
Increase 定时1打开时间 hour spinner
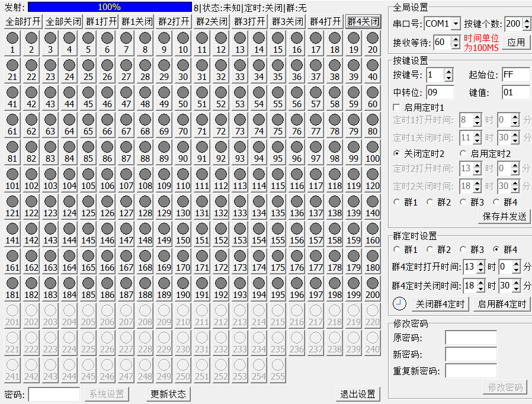click(x=477, y=117)
